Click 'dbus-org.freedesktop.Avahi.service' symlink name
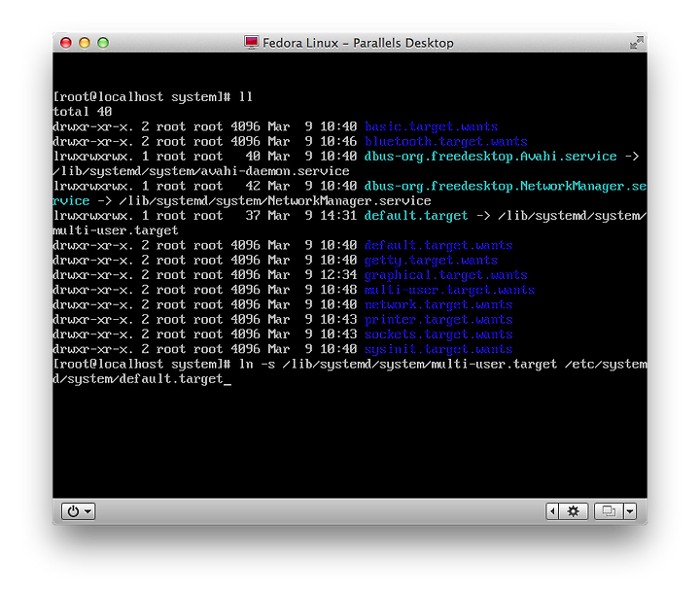The width and height of the screenshot is (700, 598). pyautogui.click(x=490, y=157)
